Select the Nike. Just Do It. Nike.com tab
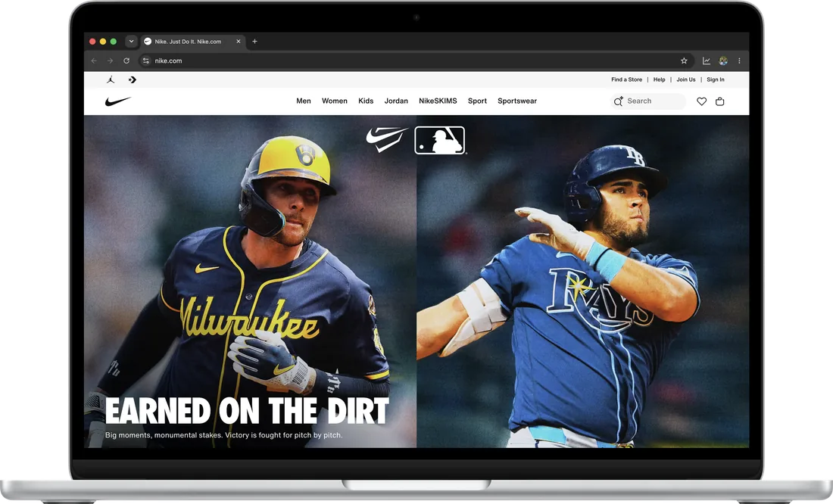Screen dimensions: 833x504 [192, 42]
